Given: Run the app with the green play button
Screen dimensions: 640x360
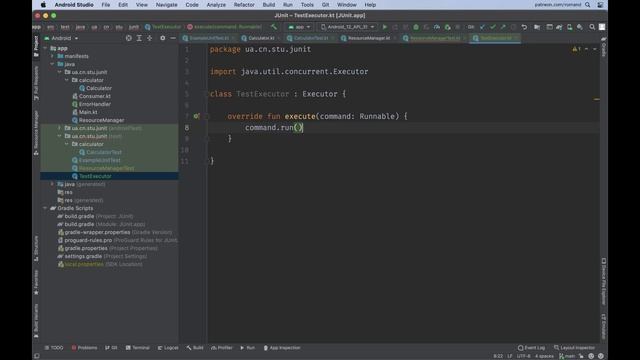Looking at the screenshot, I should 384,27.
